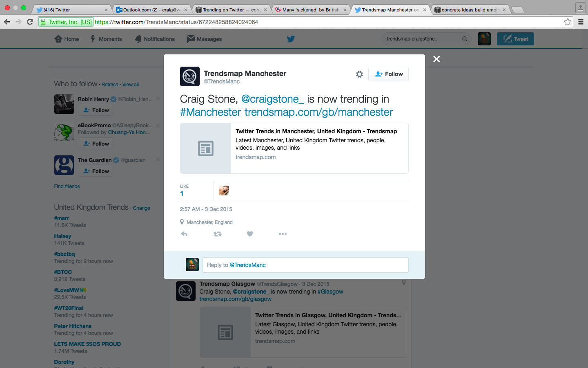Switch to the Outlook.com browser tab
Screen dimensions: 588x368
[x=151, y=10]
